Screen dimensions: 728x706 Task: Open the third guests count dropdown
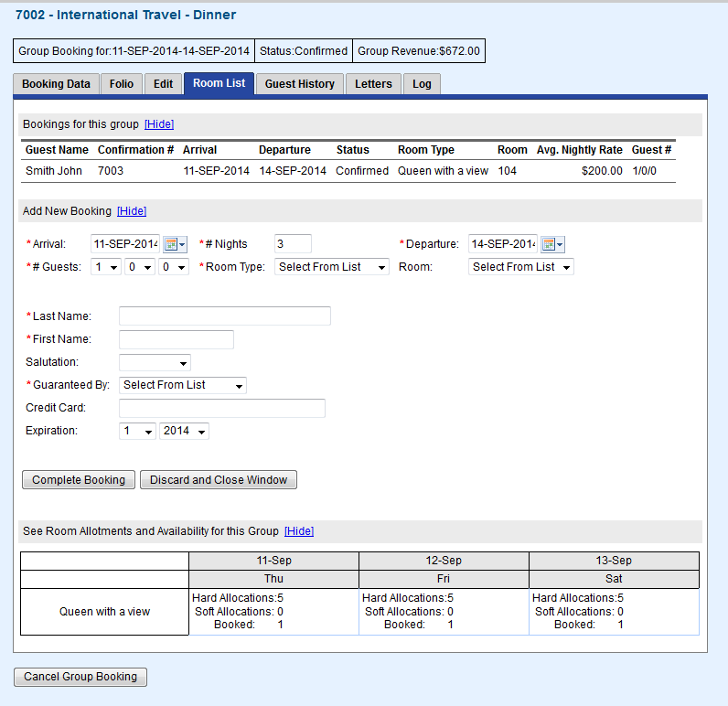tap(174, 267)
